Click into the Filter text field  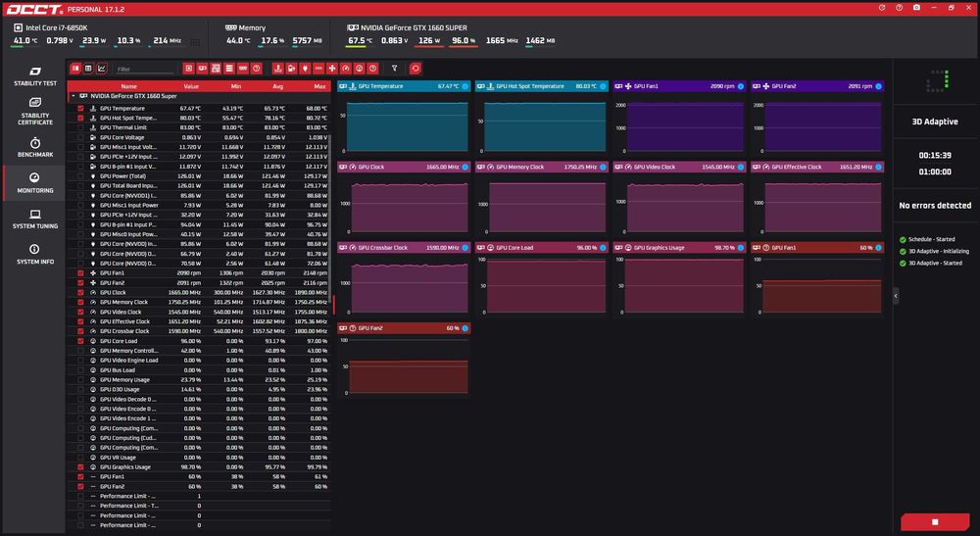pos(145,69)
